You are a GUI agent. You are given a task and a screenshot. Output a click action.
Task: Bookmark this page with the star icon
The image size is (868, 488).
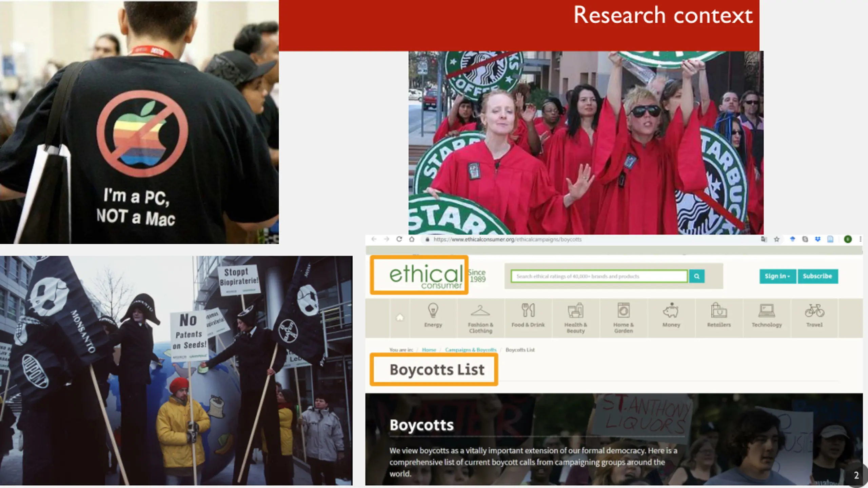pos(776,239)
